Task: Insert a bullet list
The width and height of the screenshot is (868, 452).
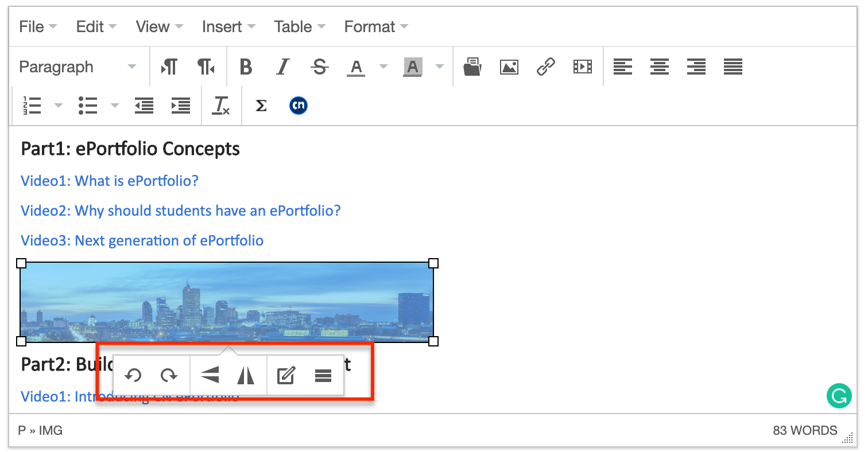Action: pyautogui.click(x=87, y=106)
